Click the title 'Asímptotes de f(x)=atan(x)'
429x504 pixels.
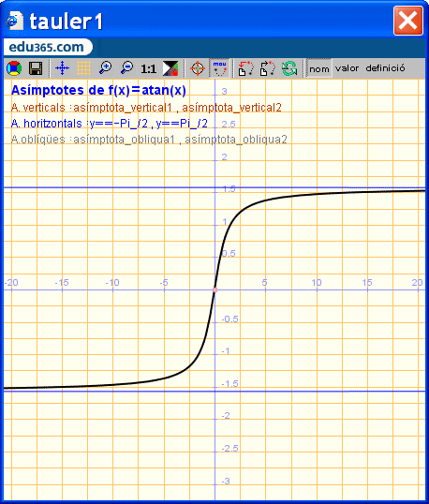tap(98, 90)
